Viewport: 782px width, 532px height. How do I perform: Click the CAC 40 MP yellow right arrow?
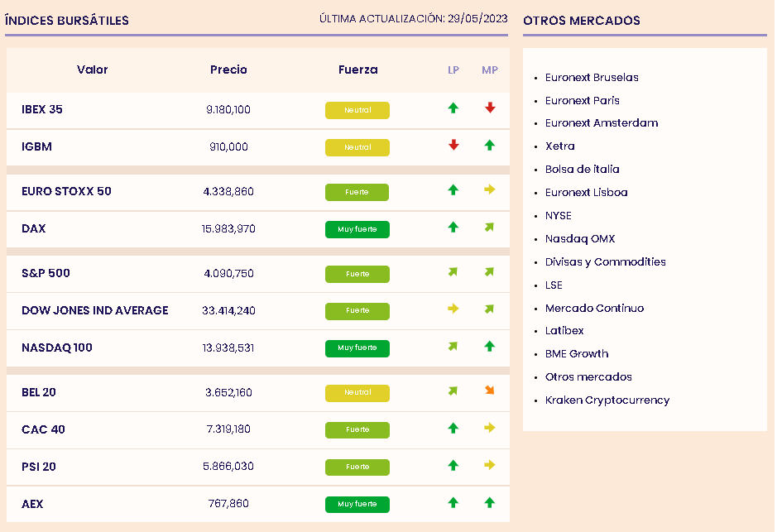490,428
